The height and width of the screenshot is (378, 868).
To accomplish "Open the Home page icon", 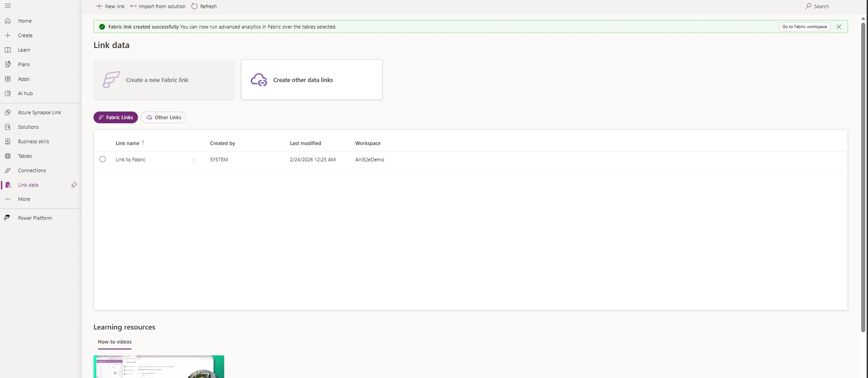I will 8,21.
